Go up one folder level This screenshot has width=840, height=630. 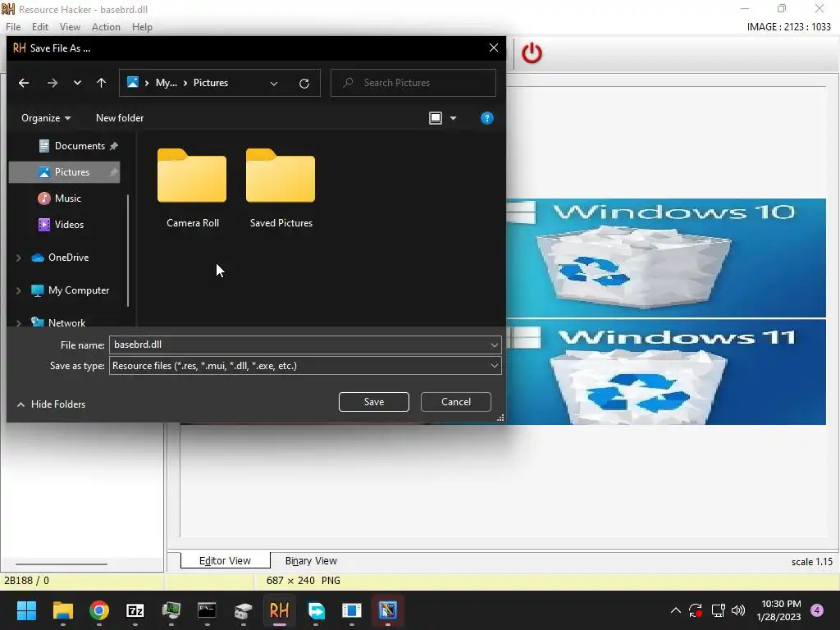(101, 83)
